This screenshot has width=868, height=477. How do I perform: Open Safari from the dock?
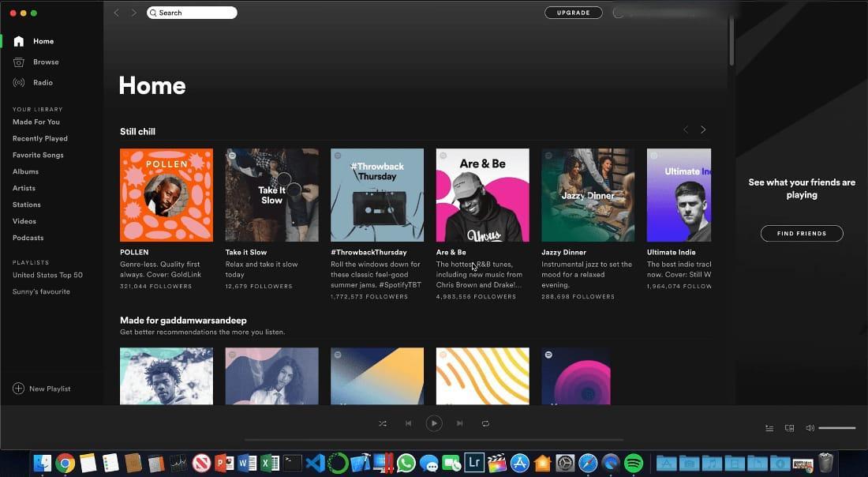point(588,463)
